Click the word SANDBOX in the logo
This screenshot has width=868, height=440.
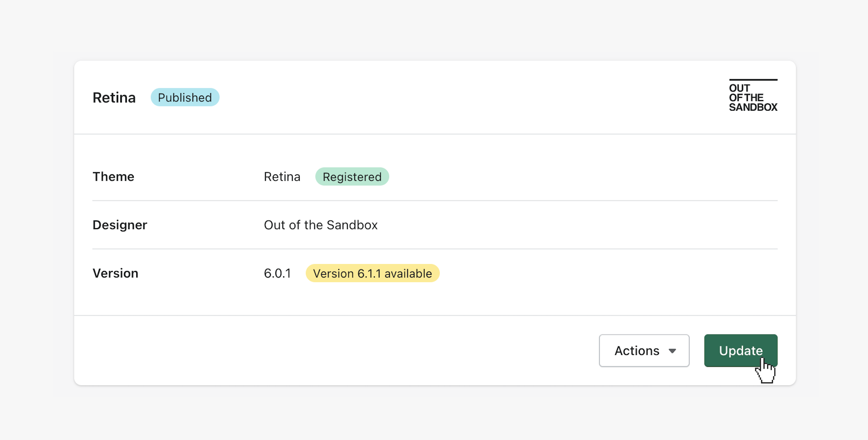[x=753, y=107]
